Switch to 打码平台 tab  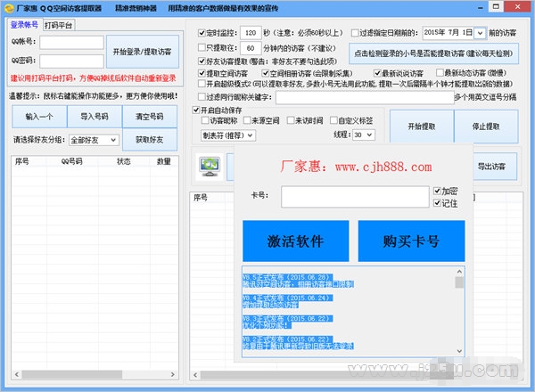click(x=58, y=25)
